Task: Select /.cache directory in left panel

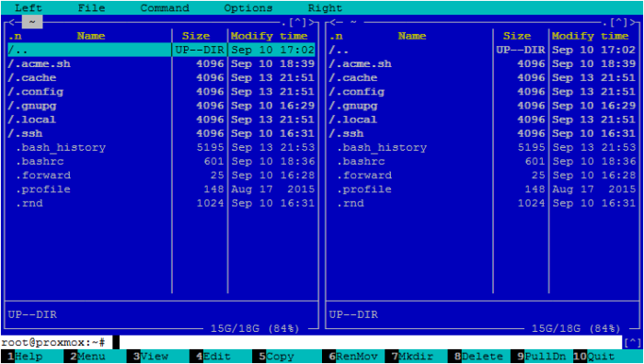Action: pyautogui.click(x=161, y=78)
